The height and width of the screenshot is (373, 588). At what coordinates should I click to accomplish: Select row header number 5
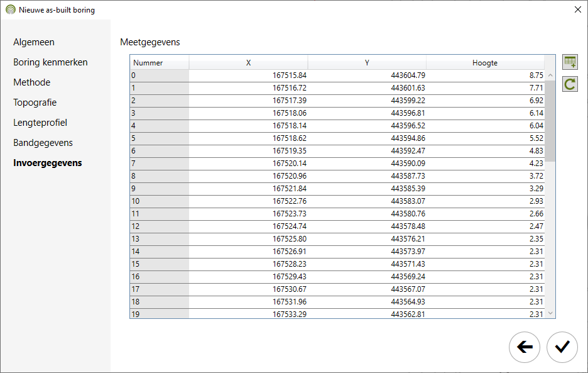tap(160, 138)
